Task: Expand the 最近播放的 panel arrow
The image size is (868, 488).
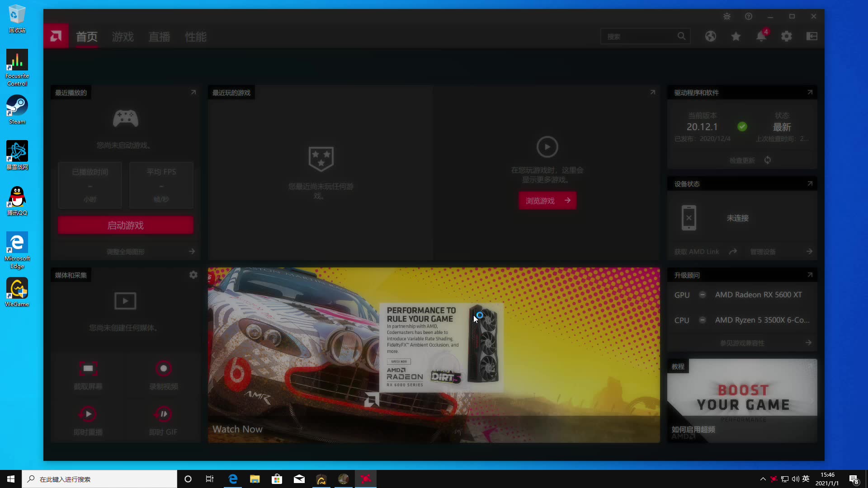Action: pyautogui.click(x=193, y=92)
